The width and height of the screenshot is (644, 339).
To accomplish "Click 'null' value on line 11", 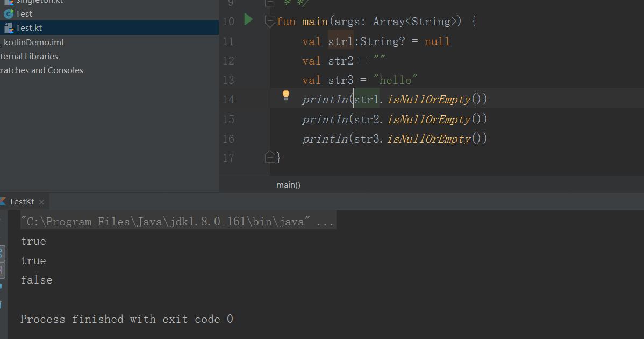I will [x=437, y=41].
